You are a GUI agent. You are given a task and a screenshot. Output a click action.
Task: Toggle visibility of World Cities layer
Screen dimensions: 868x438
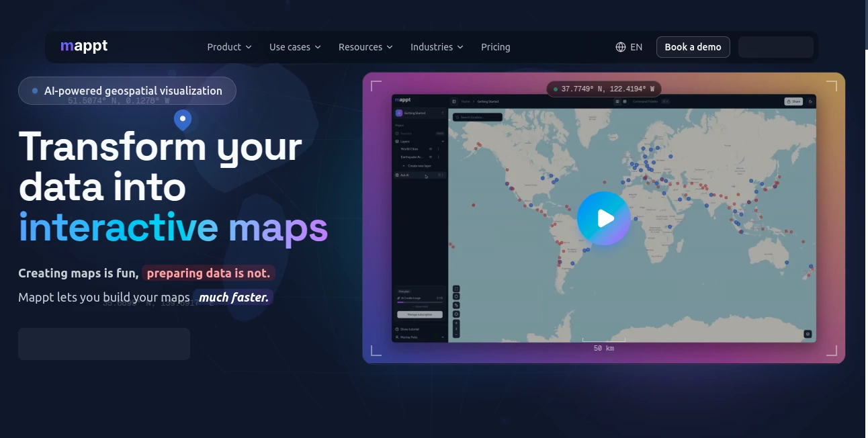[x=431, y=149]
